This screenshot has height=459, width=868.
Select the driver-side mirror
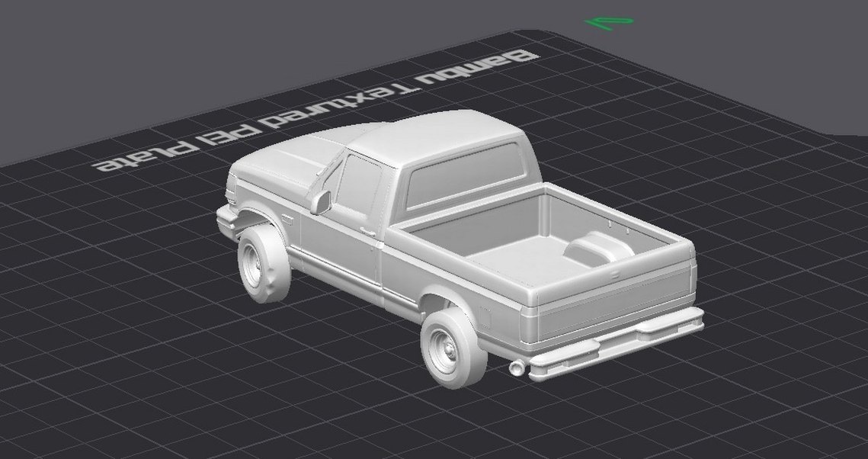point(320,202)
